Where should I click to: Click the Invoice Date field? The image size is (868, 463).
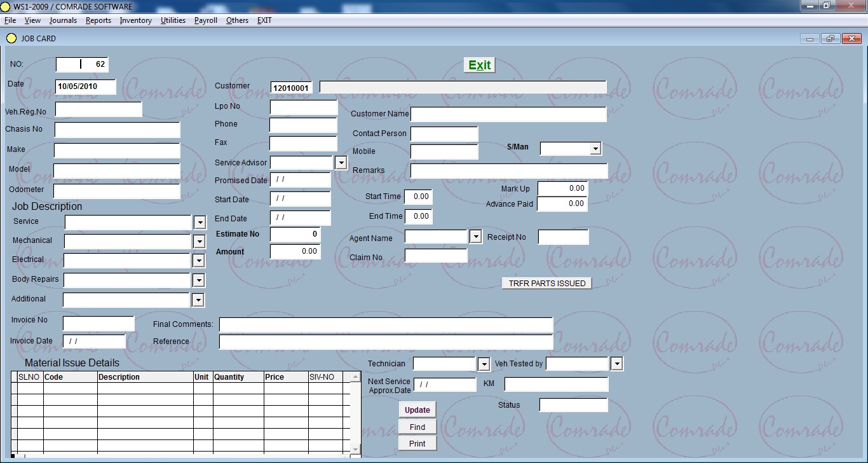tap(94, 341)
